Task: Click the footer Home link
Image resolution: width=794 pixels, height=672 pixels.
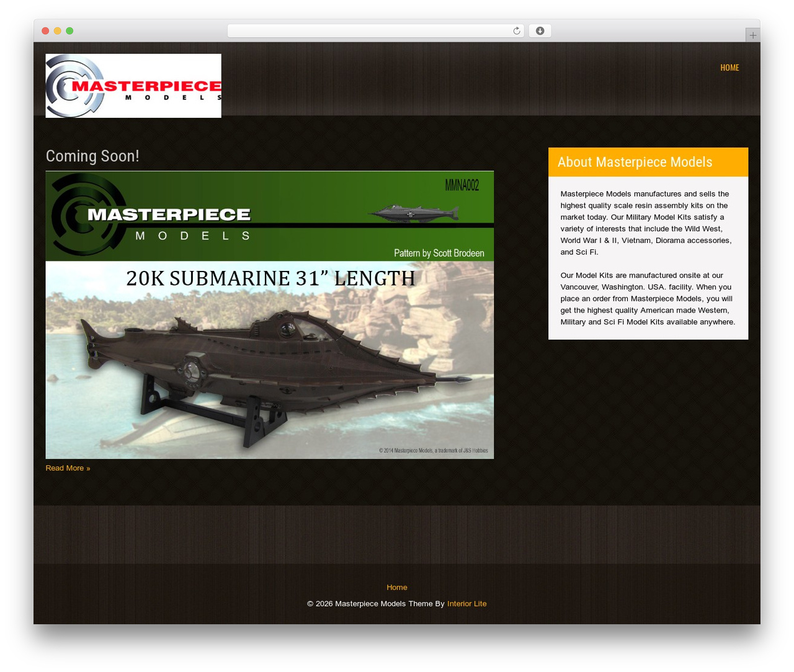Action: [397, 587]
